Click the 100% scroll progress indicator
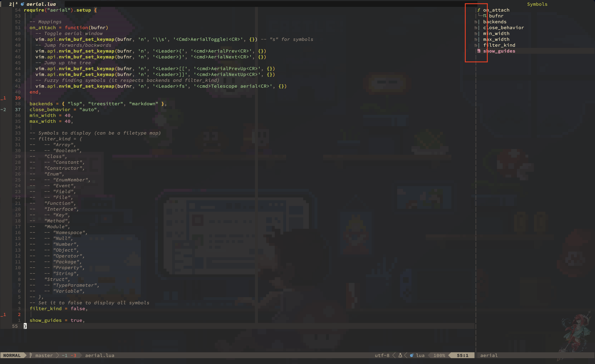The height and width of the screenshot is (364, 595). coord(439,355)
